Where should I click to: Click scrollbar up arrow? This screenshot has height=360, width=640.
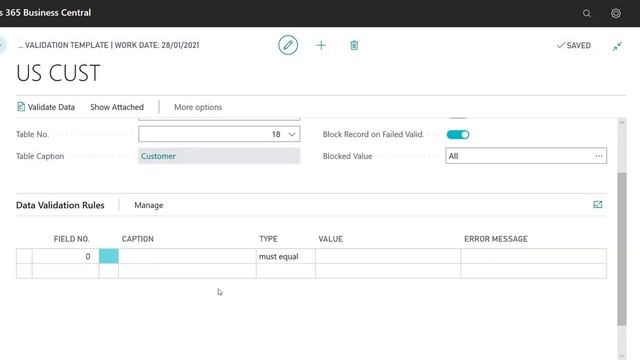tap(621, 122)
